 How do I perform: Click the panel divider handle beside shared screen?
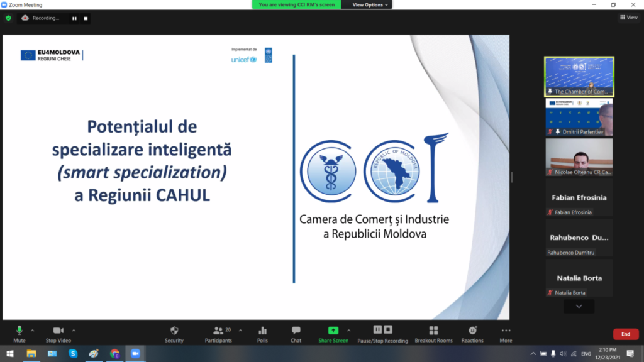tap(512, 177)
